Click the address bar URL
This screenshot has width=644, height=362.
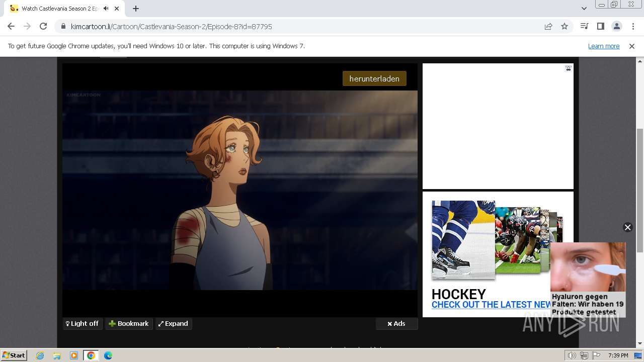click(x=172, y=26)
